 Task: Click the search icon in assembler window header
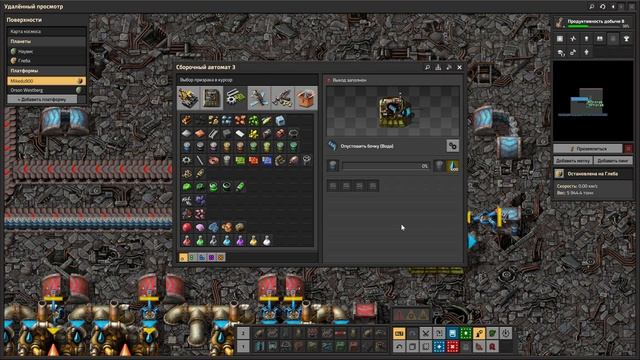427,67
